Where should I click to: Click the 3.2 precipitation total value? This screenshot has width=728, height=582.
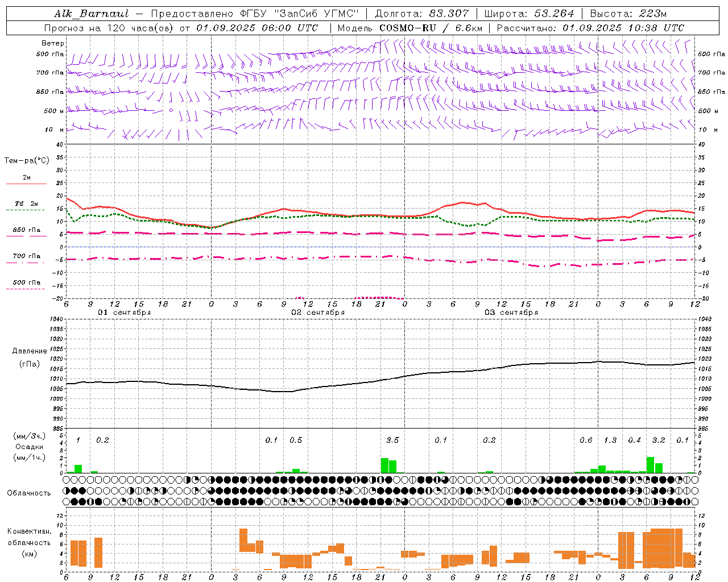coord(659,440)
